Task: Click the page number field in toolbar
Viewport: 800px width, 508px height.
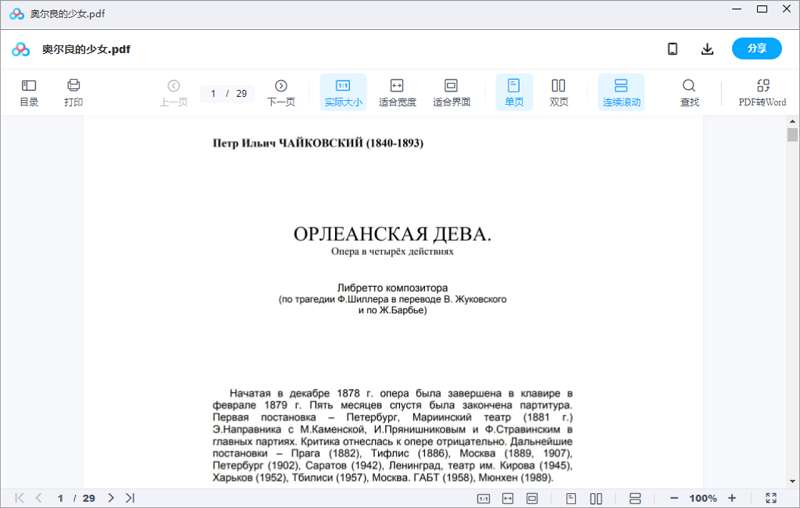Action: 213,93
